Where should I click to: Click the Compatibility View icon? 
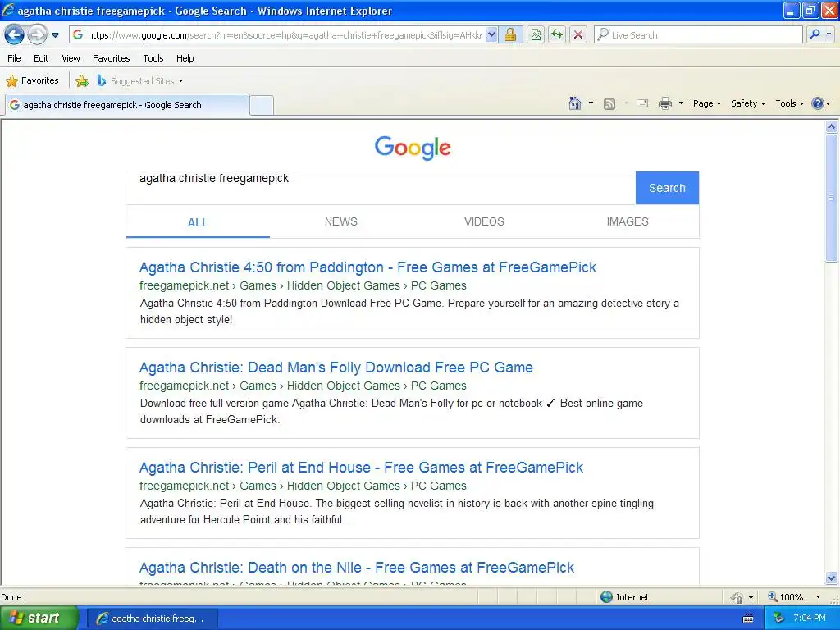point(536,35)
